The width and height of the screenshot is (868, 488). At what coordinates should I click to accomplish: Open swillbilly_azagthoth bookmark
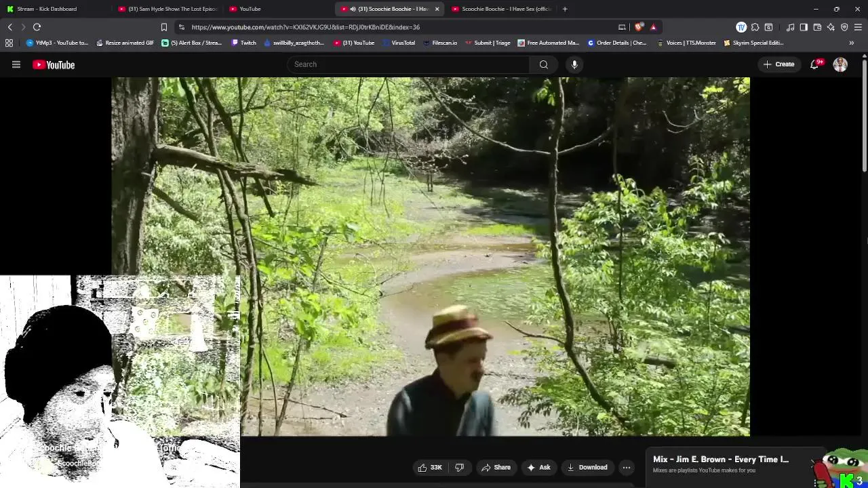click(295, 43)
